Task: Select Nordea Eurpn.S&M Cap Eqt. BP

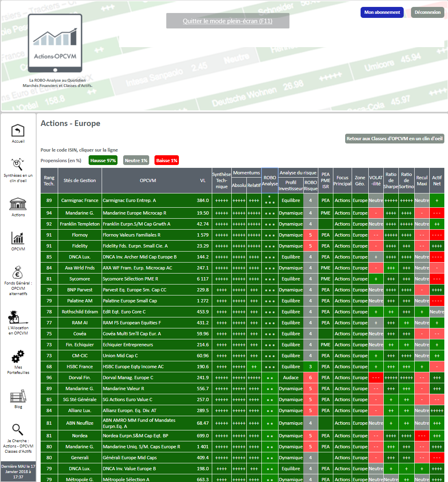Action: [242, 436]
